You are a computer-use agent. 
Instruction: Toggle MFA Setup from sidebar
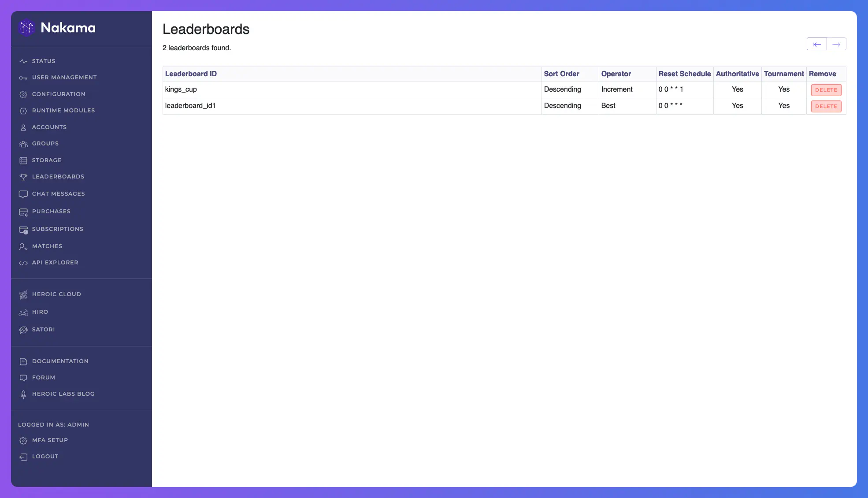pos(49,441)
